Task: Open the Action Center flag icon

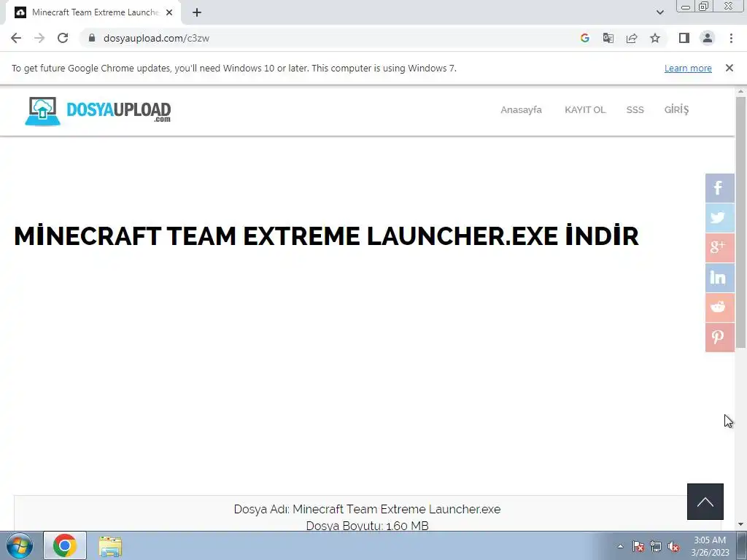Action: [x=638, y=546]
